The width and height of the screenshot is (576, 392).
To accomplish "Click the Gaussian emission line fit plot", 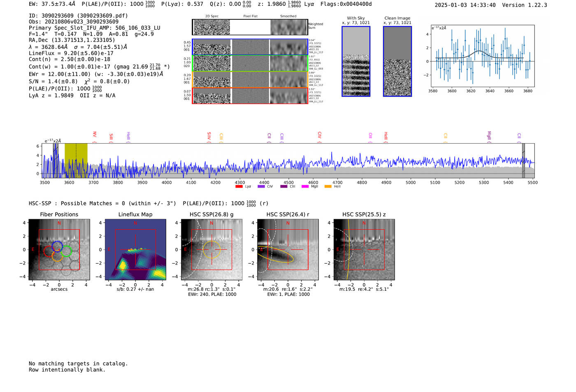I will [482, 56].
